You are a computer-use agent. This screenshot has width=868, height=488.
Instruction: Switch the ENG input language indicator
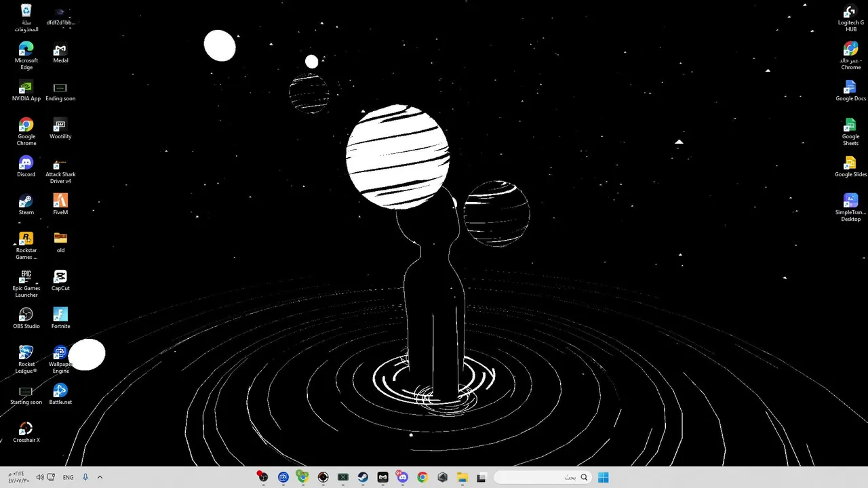[x=68, y=477]
